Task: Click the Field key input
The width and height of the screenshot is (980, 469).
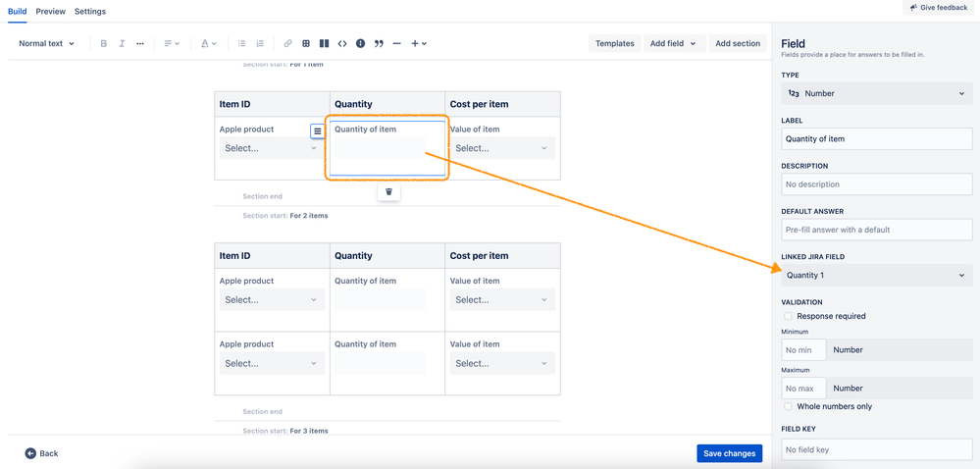Action: click(x=877, y=449)
